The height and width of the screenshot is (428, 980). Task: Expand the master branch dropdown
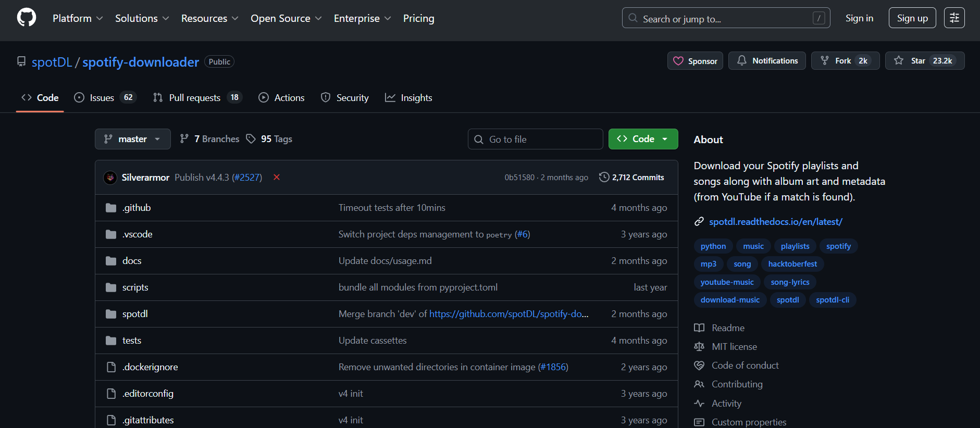point(132,139)
